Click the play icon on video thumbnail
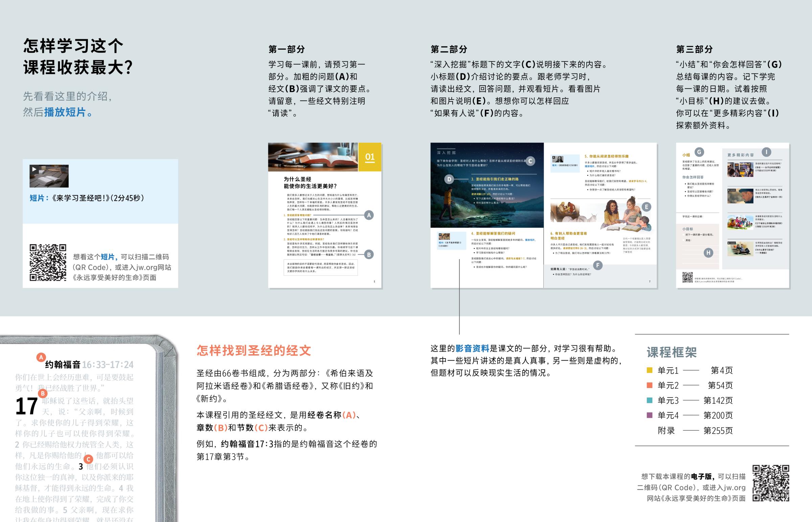Screen dimensions: 812x522 pyautogui.click(x=34, y=169)
